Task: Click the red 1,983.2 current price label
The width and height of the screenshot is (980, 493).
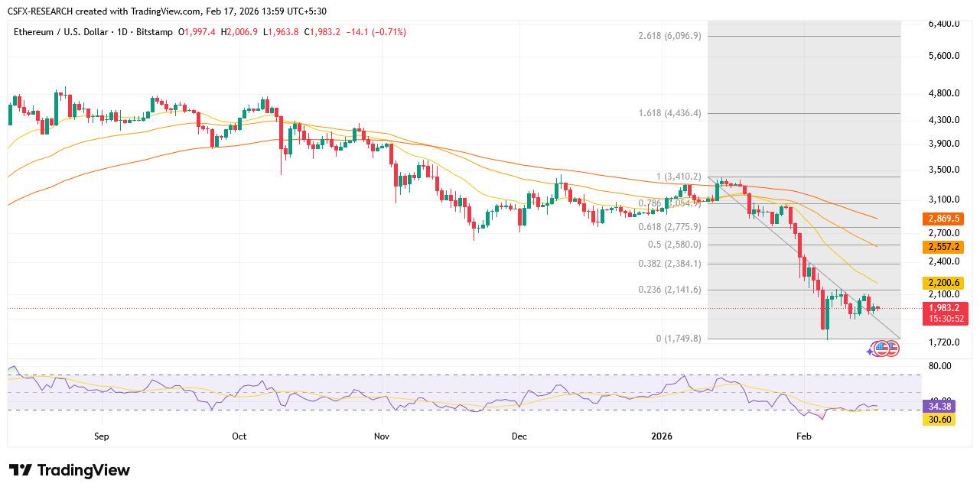Action: tap(944, 308)
